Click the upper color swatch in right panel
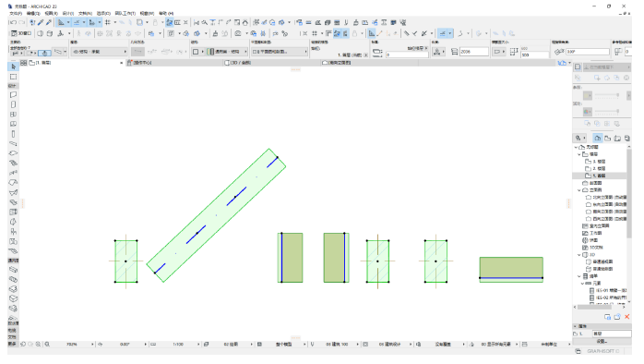Image resolution: width=644 pixels, height=364 pixels. [588, 95]
